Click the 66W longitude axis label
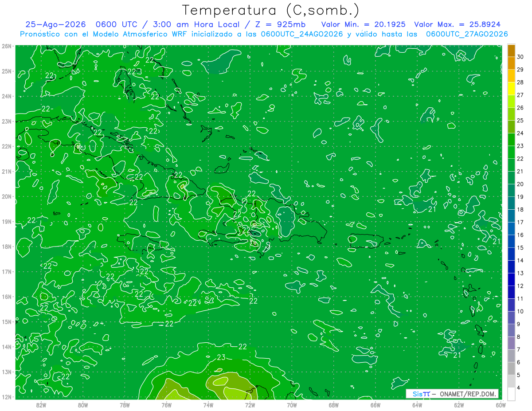Viewport: 532px width, 411px height. (376, 404)
